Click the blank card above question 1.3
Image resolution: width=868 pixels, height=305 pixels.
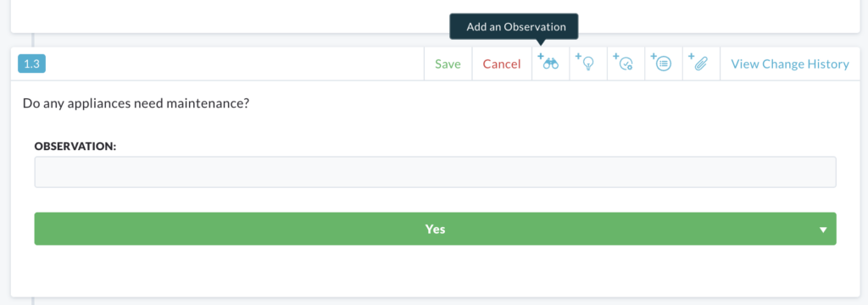(435, 16)
